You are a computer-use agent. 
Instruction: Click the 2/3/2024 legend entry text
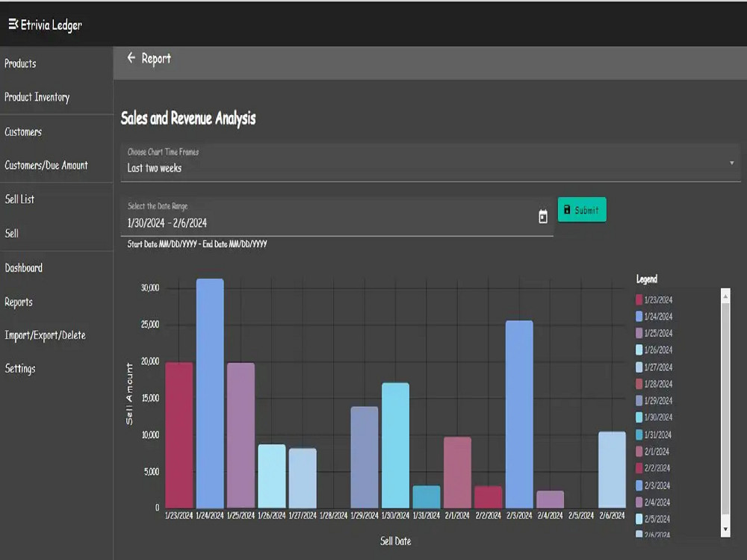[657, 486]
